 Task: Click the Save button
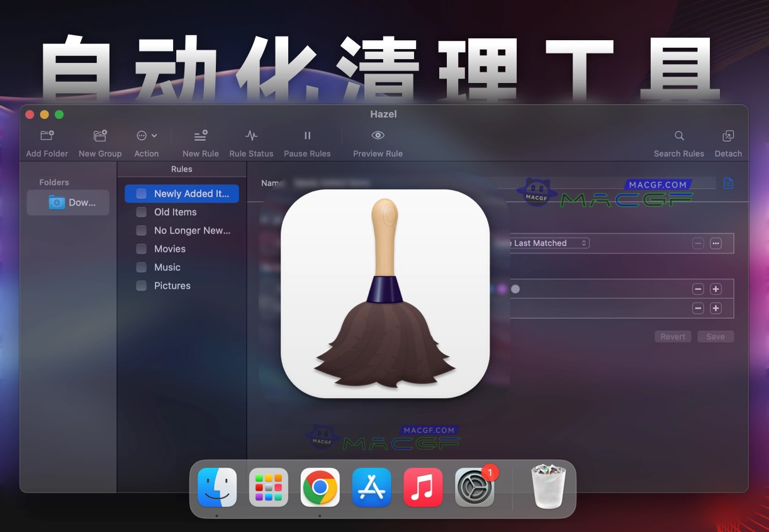[x=716, y=336]
